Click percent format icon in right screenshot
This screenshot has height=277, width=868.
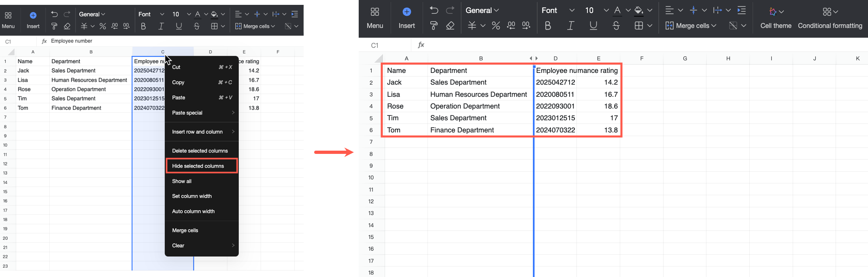496,26
